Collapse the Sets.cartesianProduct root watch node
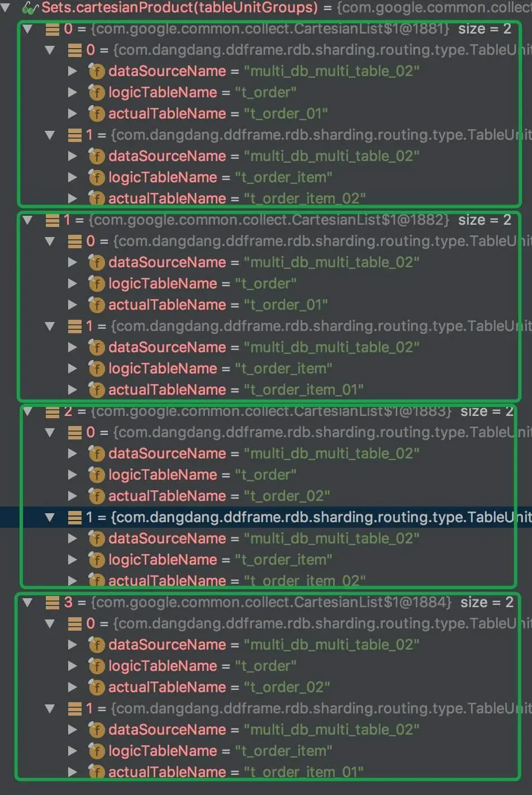 point(6,8)
